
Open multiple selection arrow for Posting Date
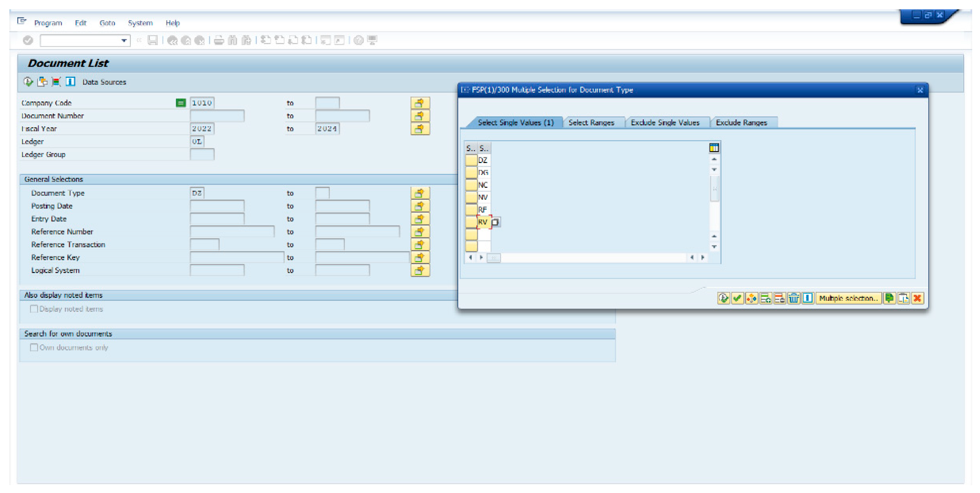[420, 206]
